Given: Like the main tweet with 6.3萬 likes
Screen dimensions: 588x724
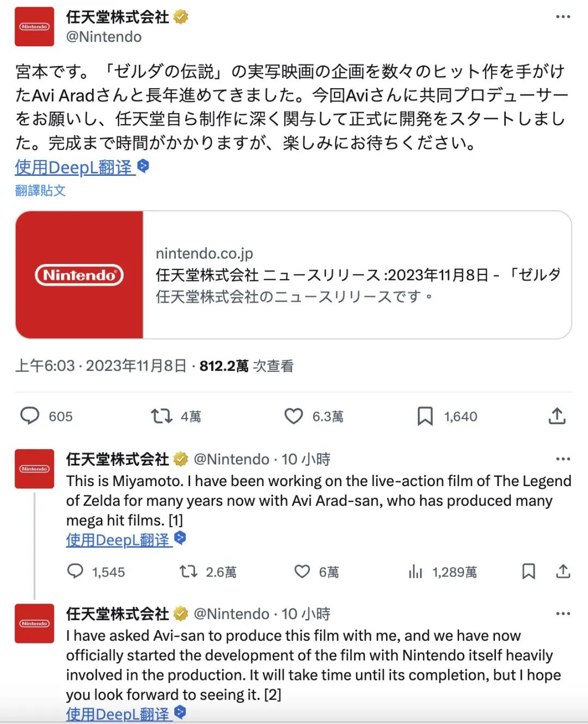Looking at the screenshot, I should click(x=293, y=416).
